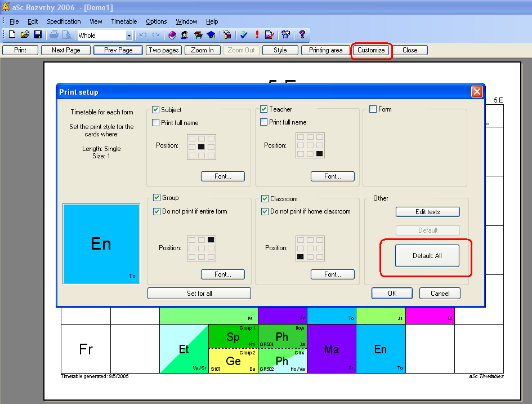Click the blue checkmark toolbar icon
The width and height of the screenshot is (532, 404).
(244, 35)
